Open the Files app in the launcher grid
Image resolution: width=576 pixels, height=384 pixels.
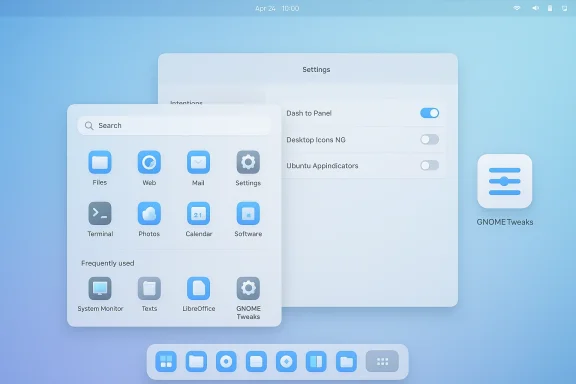[100, 162]
